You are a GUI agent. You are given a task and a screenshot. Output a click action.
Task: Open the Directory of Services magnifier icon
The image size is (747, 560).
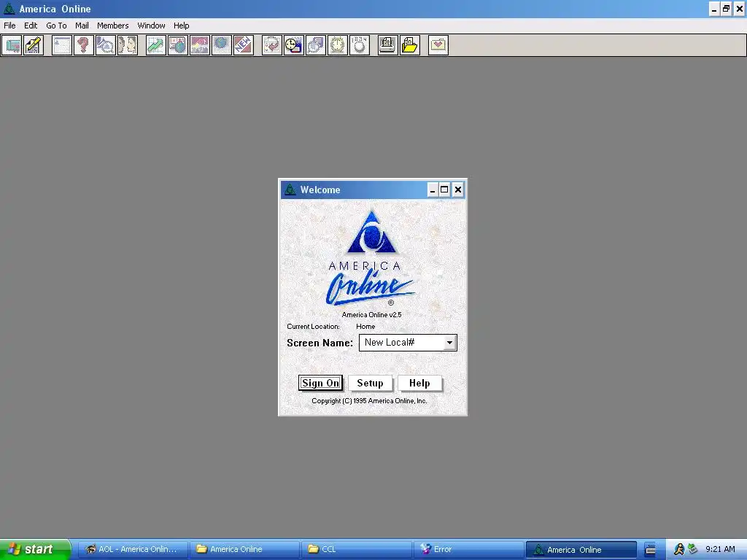[x=106, y=45]
